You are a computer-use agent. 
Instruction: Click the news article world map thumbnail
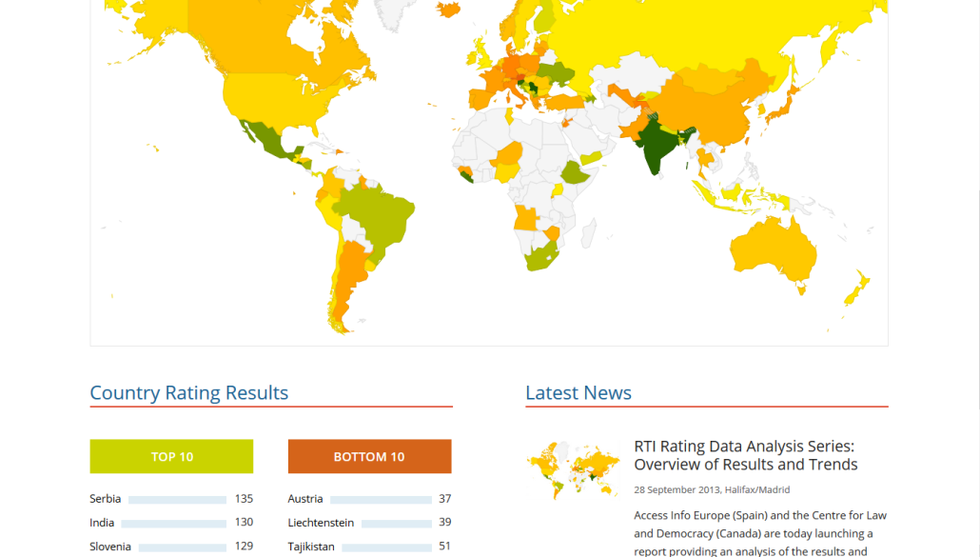click(572, 469)
